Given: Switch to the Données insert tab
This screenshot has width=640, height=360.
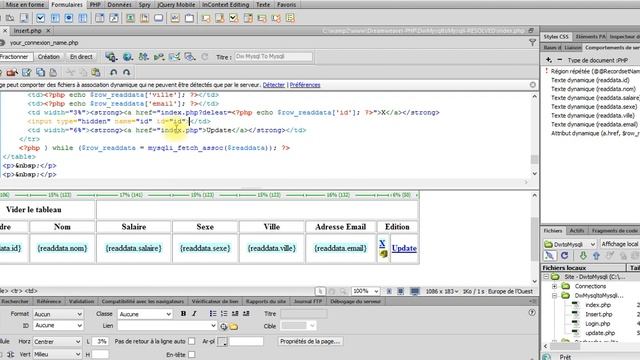Looking at the screenshot, I should coord(120,4).
